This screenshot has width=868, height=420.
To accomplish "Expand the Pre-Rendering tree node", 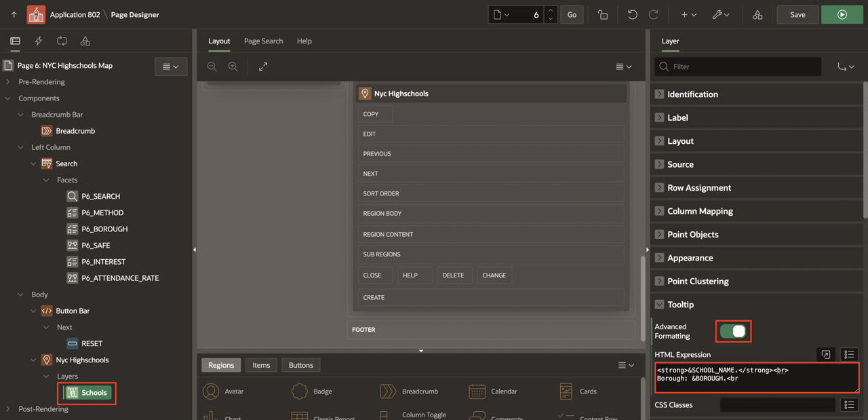I will coord(8,82).
